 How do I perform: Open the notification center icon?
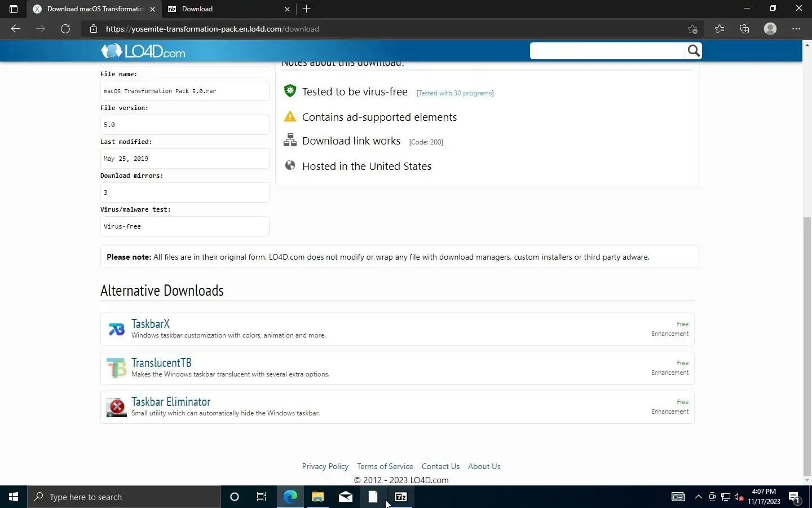click(795, 497)
